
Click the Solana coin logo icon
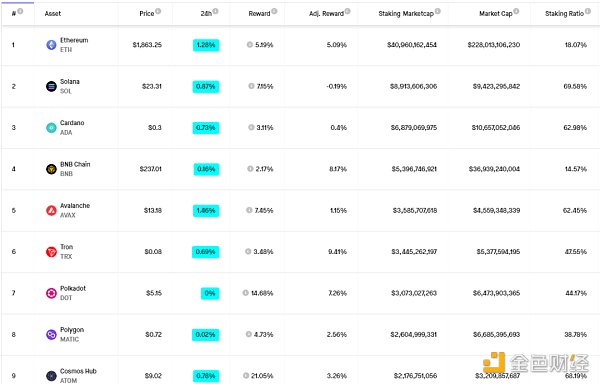(x=51, y=86)
